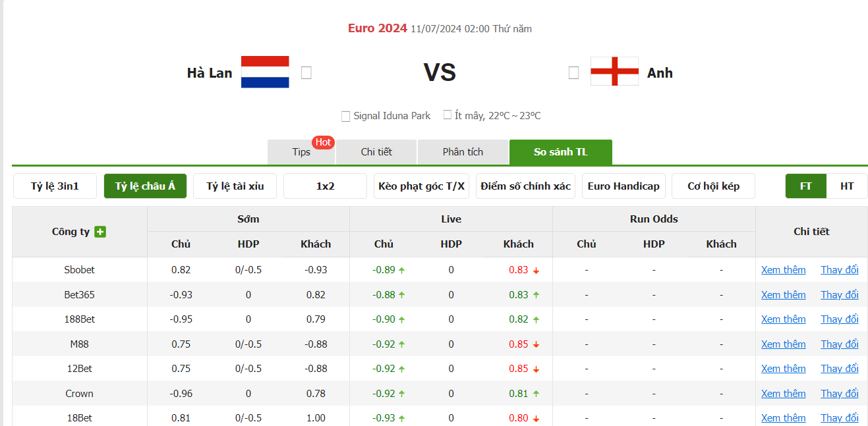Check the checkbox next to Hà Lan
Image resolution: width=868 pixels, height=426 pixels.
click(x=305, y=72)
